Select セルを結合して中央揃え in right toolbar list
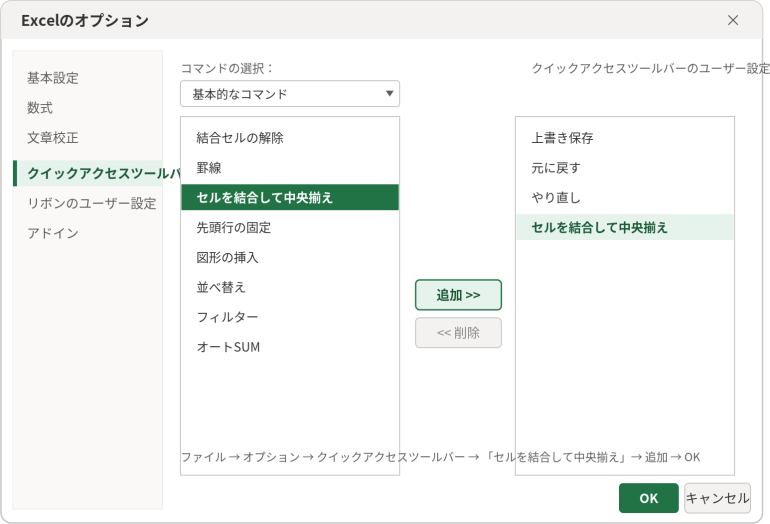770x524 pixels. 625,227
